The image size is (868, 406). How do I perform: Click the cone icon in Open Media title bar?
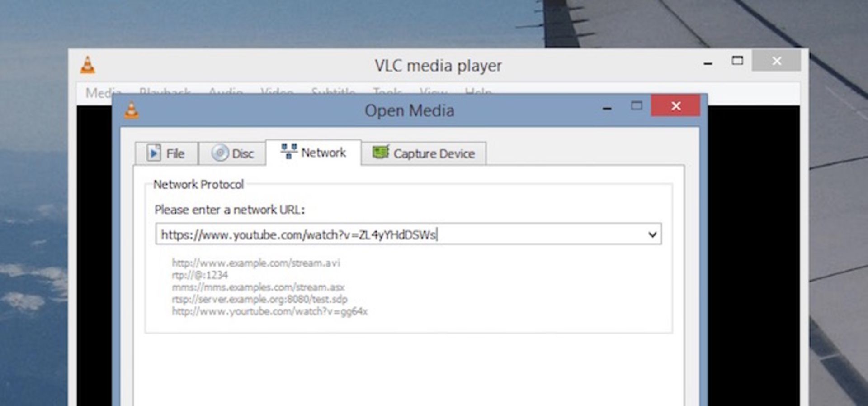click(132, 110)
